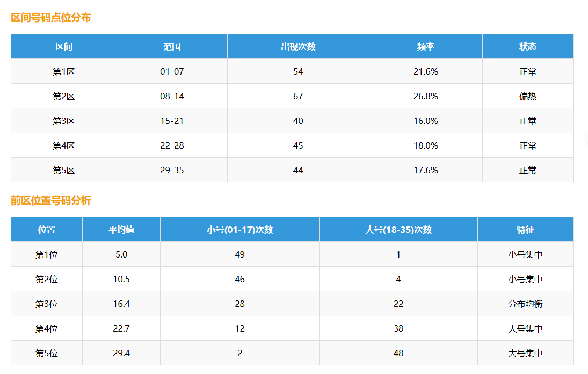This screenshot has width=588, height=374.
Task: Click the 29-35 range cell
Action: click(x=172, y=171)
